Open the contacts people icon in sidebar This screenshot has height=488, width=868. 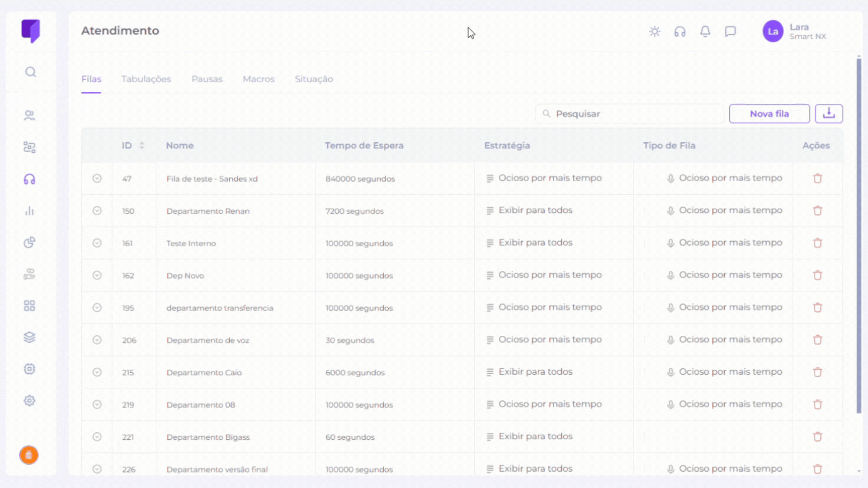tap(29, 116)
